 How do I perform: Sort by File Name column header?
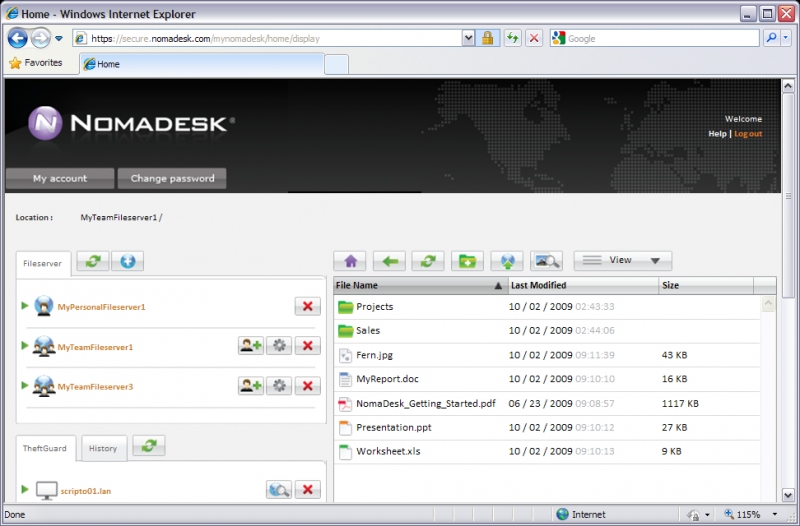tap(421, 286)
